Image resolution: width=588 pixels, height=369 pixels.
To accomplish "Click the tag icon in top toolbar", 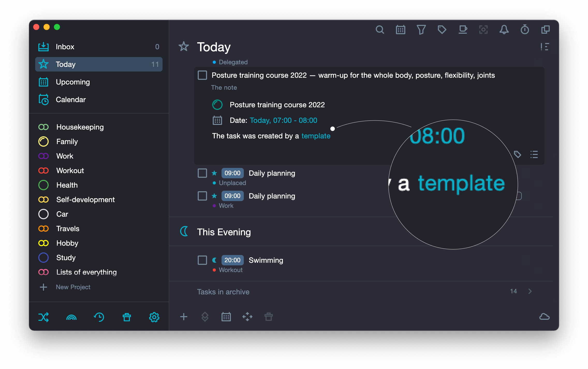I will pyautogui.click(x=442, y=30).
